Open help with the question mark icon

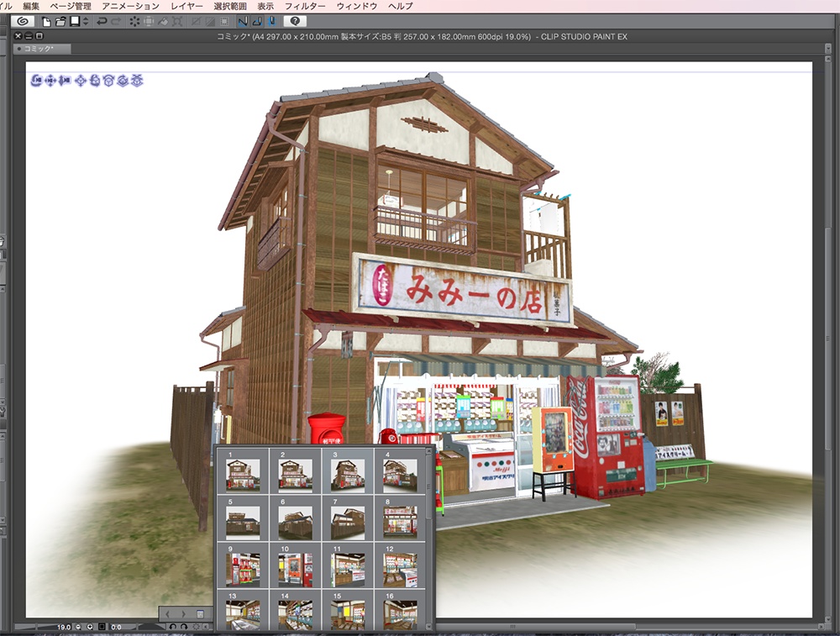click(x=293, y=21)
